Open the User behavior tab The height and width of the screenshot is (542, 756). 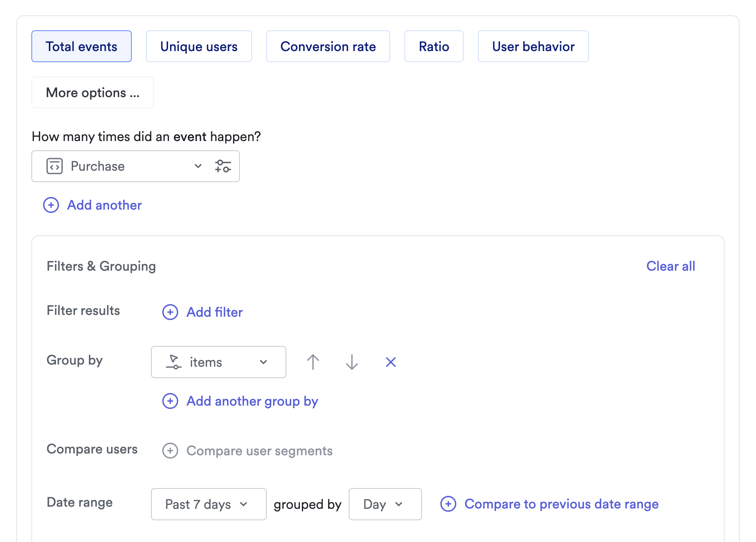(x=533, y=46)
